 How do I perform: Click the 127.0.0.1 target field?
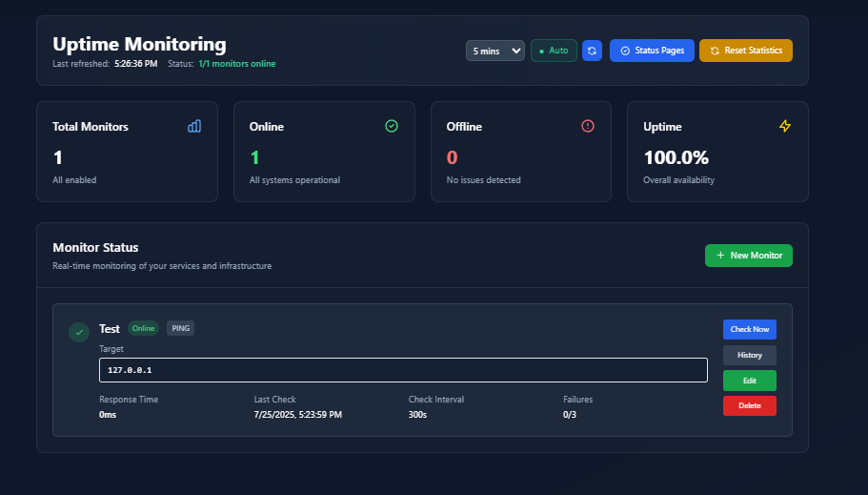[403, 370]
